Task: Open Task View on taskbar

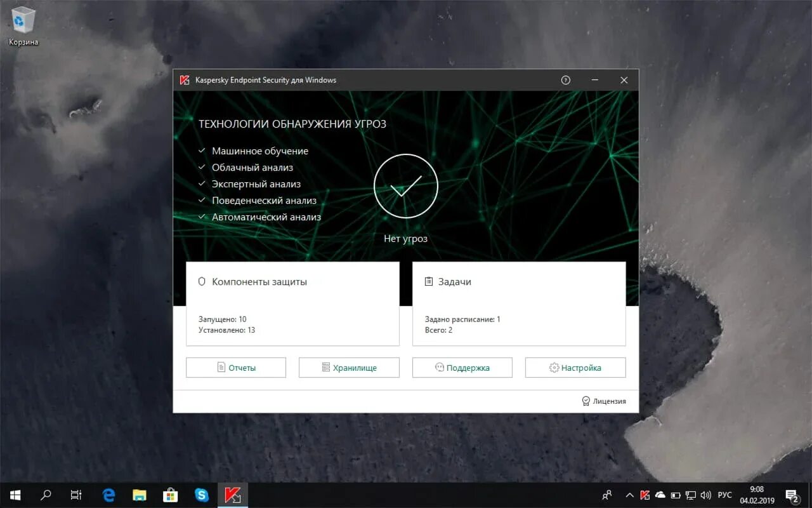Action: coord(76,495)
